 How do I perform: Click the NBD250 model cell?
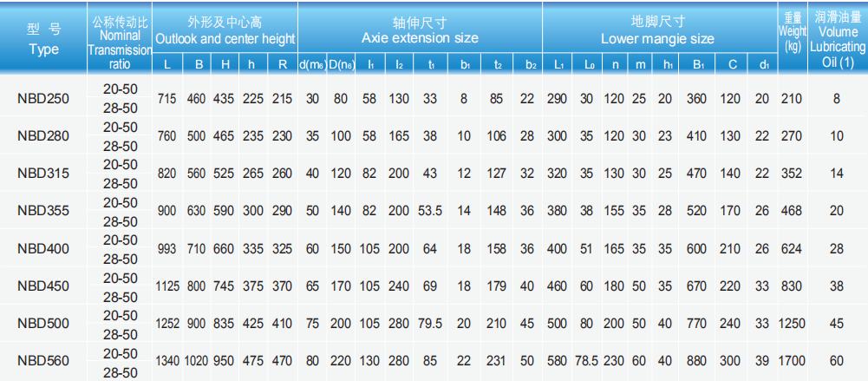pyautogui.click(x=43, y=99)
